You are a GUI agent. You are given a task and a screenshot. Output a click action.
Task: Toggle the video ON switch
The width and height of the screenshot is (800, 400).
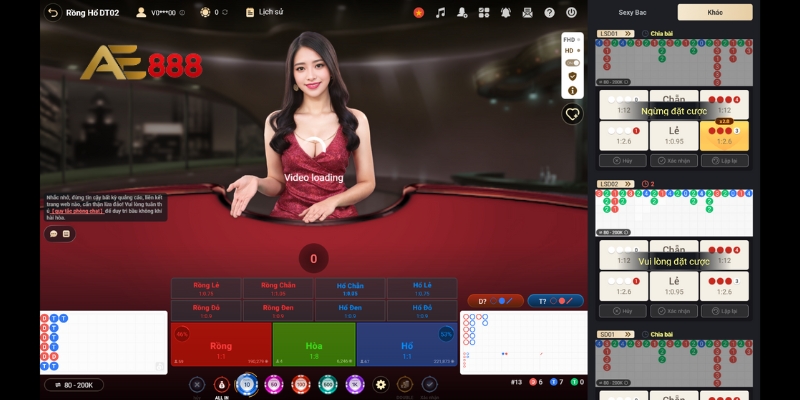click(x=572, y=63)
